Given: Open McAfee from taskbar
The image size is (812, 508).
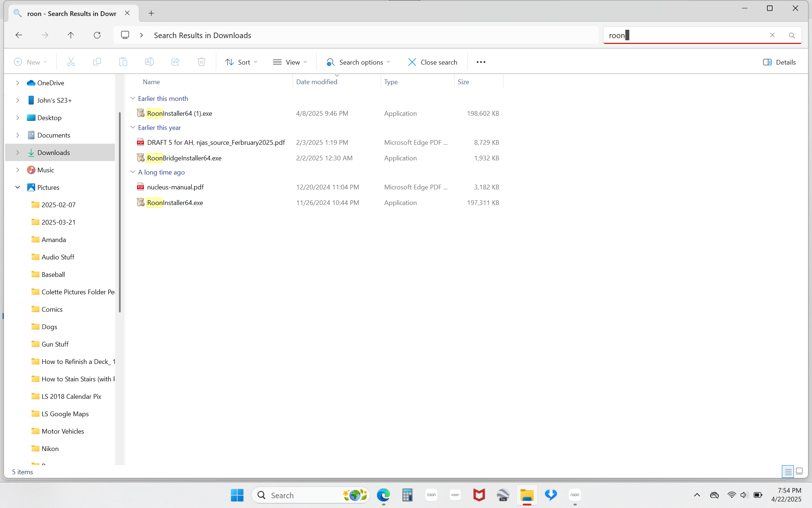Looking at the screenshot, I should (x=479, y=495).
